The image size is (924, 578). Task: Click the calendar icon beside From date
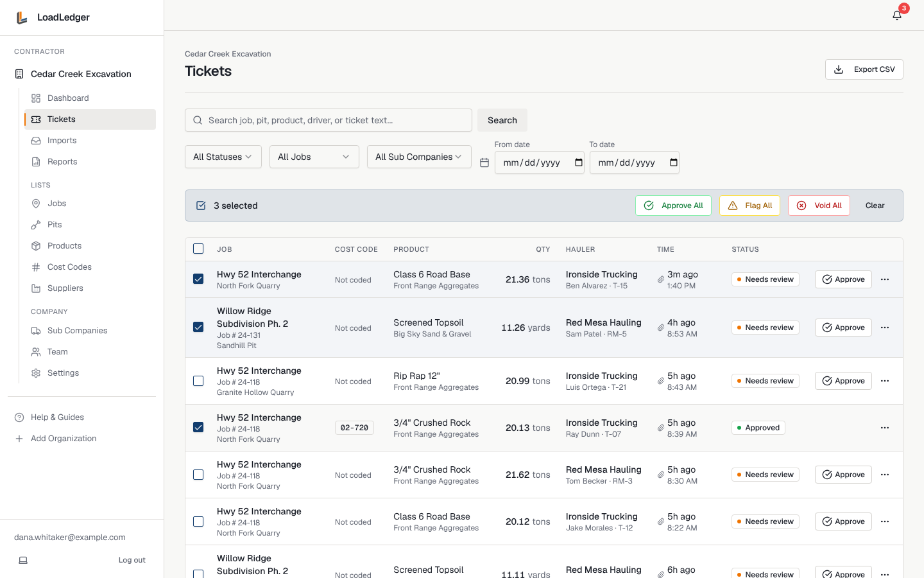[484, 162]
